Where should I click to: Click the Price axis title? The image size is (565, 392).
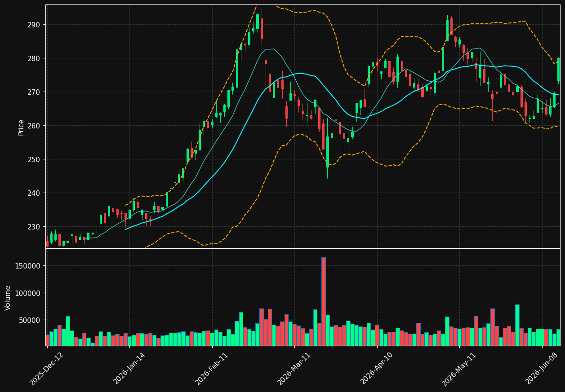[21, 127]
